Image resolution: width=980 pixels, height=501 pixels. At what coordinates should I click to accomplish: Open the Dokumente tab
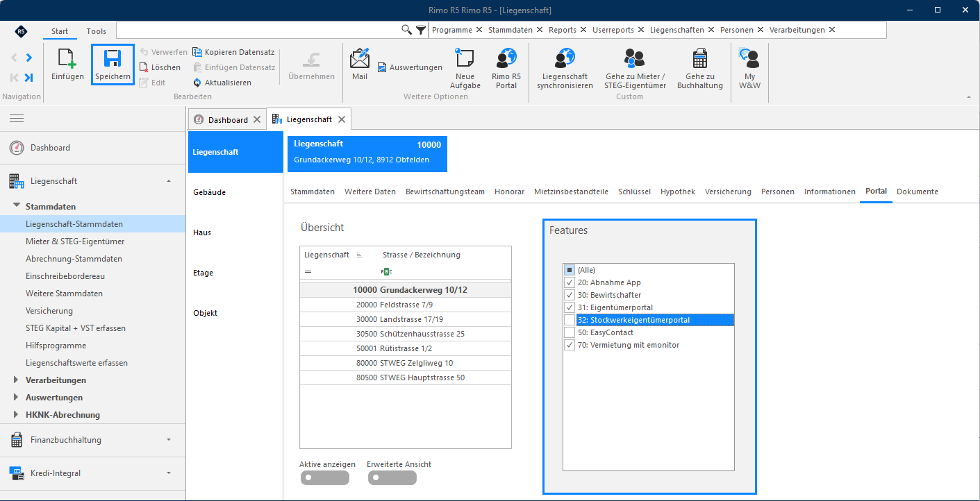coord(917,192)
